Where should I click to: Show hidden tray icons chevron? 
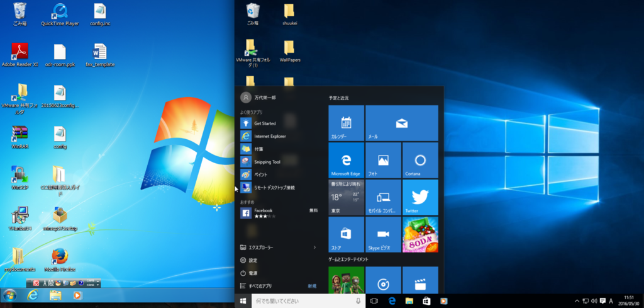coord(577,301)
